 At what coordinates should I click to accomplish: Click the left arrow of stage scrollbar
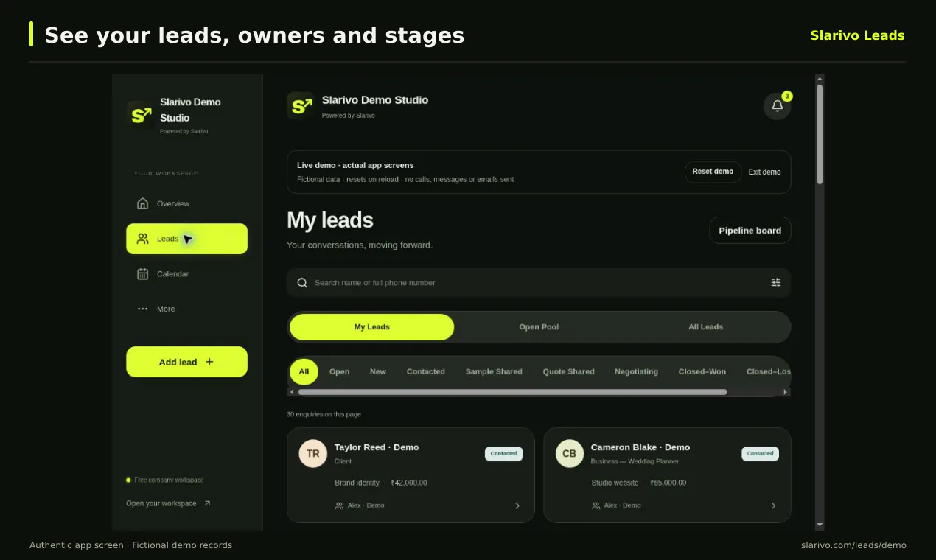[x=292, y=392]
